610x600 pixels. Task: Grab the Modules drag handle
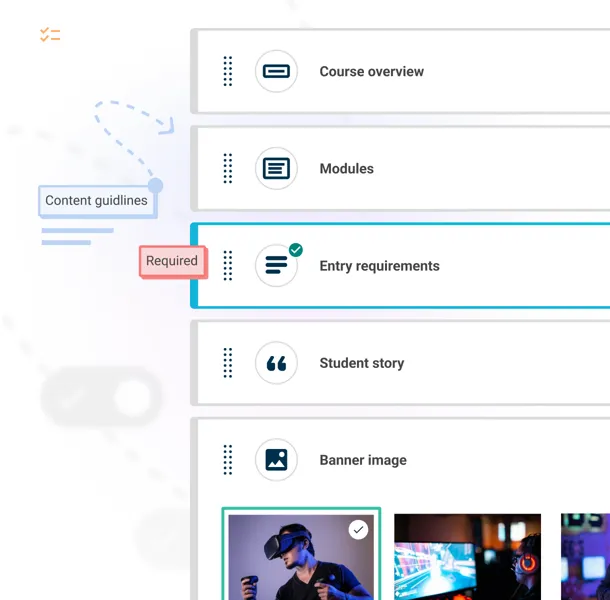[228, 169]
